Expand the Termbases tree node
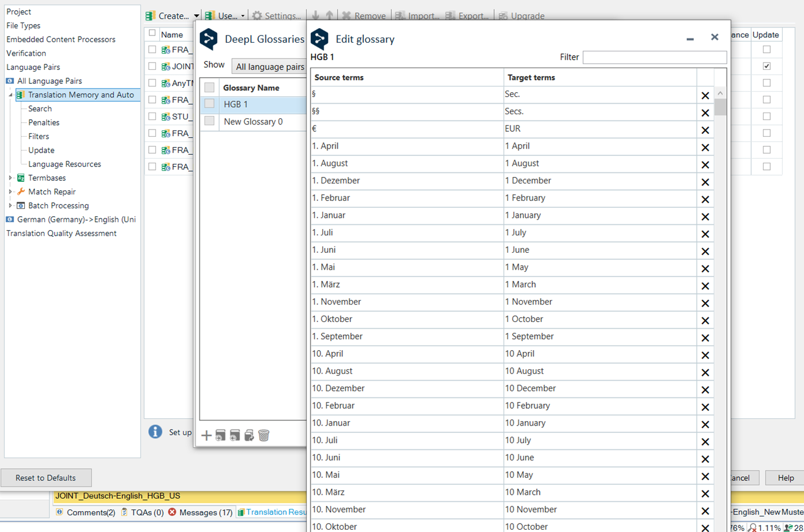Image resolution: width=804 pixels, height=532 pixels. pyautogui.click(x=10, y=177)
